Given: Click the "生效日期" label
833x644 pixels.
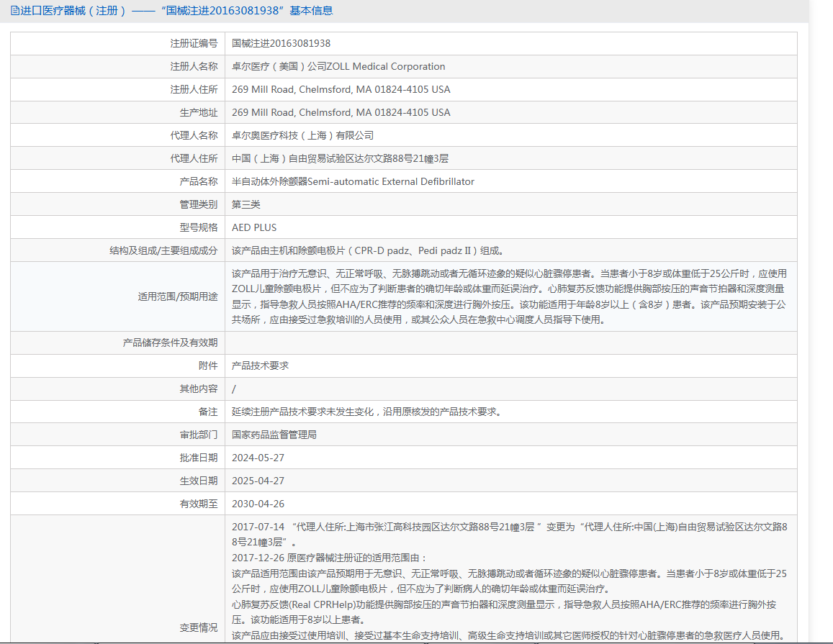Looking at the screenshot, I should coord(199,481).
